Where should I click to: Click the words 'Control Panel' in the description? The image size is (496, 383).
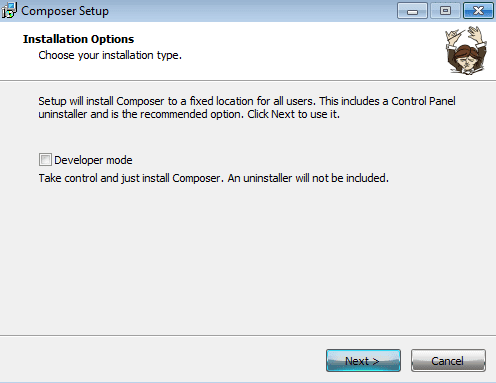click(423, 101)
